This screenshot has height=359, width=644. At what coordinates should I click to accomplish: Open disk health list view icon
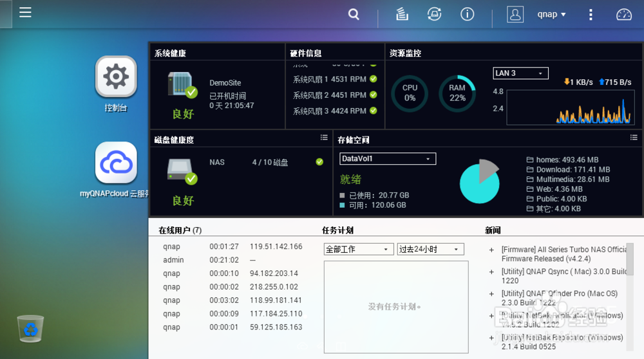click(x=324, y=138)
